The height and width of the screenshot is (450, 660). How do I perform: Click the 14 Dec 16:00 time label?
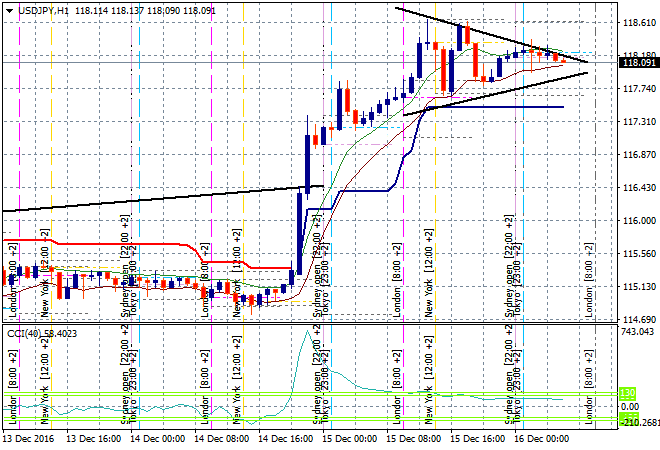(x=285, y=439)
